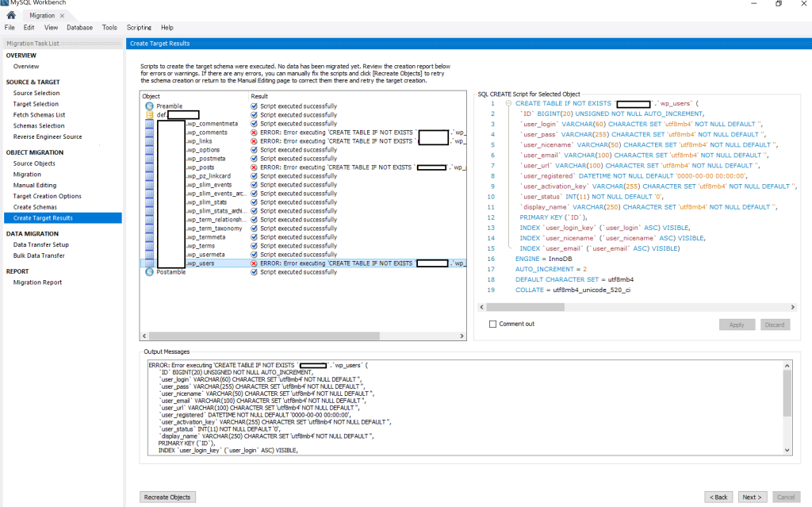Click the success check icon for wp_terms
Screen dimensions: 812x507
point(254,246)
